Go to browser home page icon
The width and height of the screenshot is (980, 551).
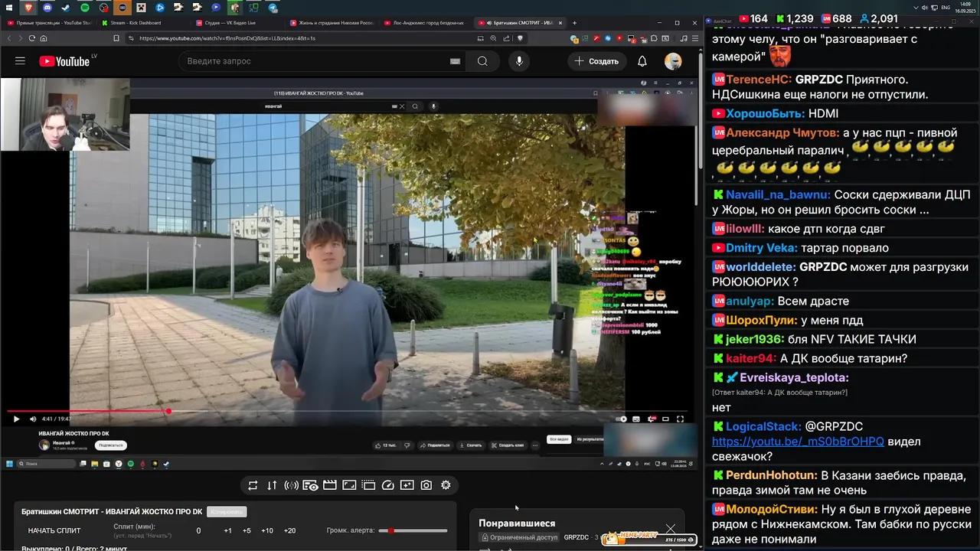click(x=44, y=38)
